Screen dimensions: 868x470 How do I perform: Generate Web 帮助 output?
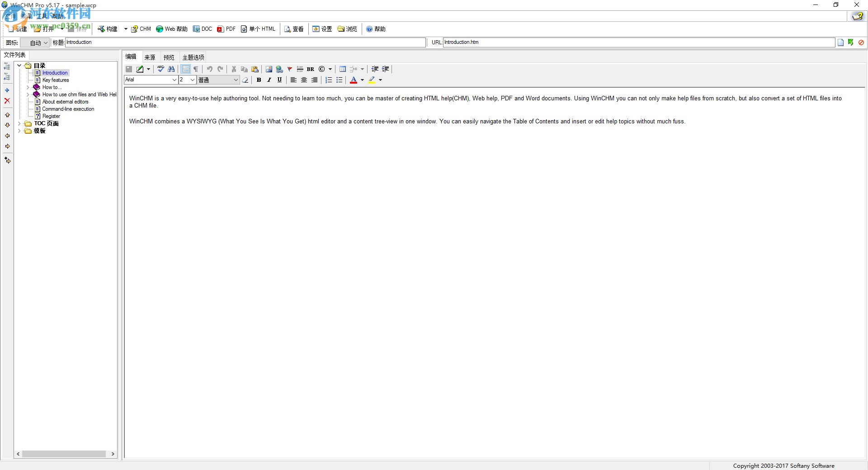(x=171, y=29)
